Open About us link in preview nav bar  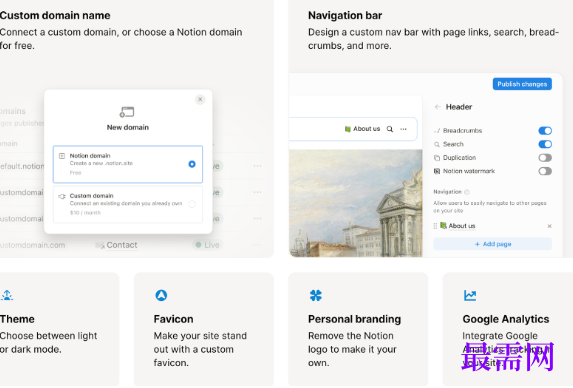pyautogui.click(x=363, y=129)
